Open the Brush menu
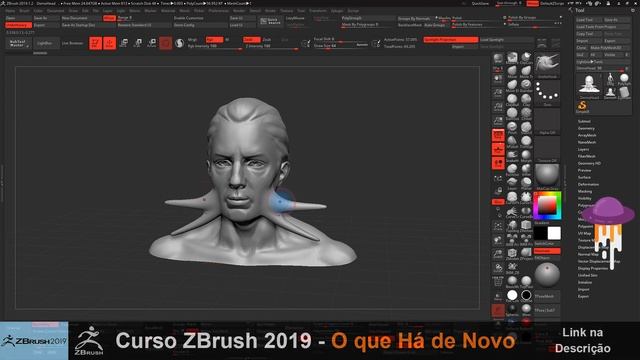This screenshot has height=360, width=640. [24, 11]
